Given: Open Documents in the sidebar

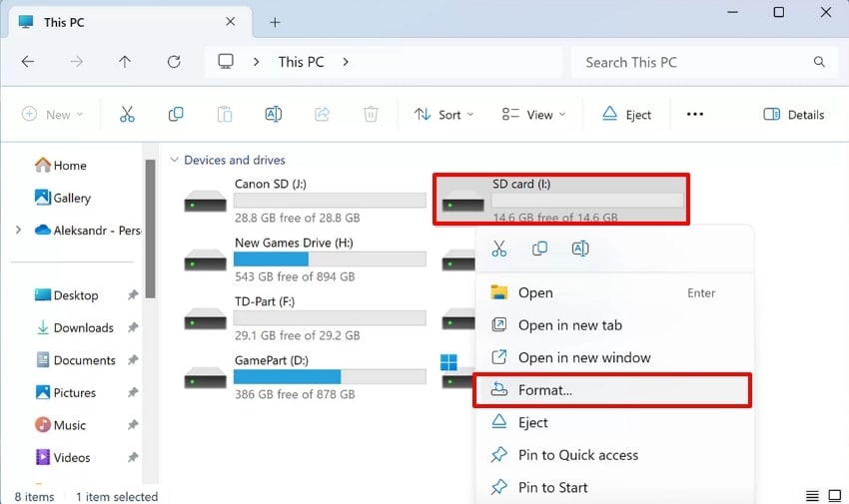Looking at the screenshot, I should pos(75,359).
